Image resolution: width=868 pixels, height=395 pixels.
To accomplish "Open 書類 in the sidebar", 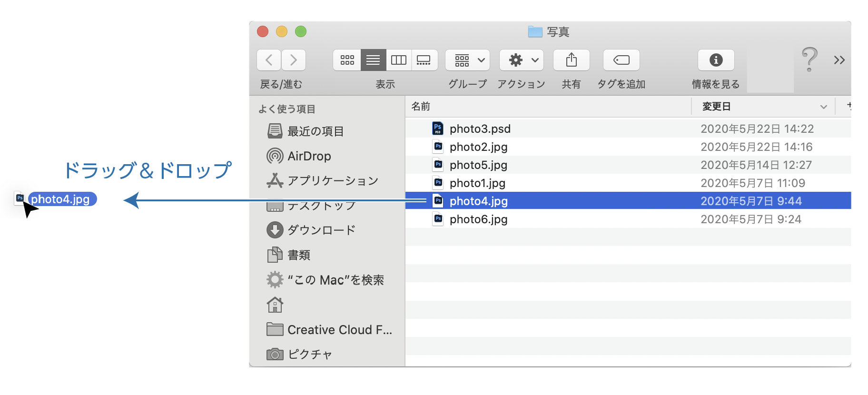I will pyautogui.click(x=289, y=255).
